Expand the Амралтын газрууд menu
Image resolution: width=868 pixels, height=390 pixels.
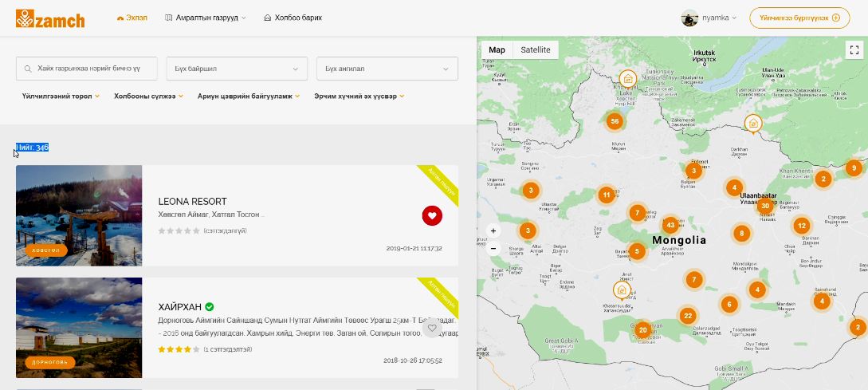pyautogui.click(x=206, y=18)
